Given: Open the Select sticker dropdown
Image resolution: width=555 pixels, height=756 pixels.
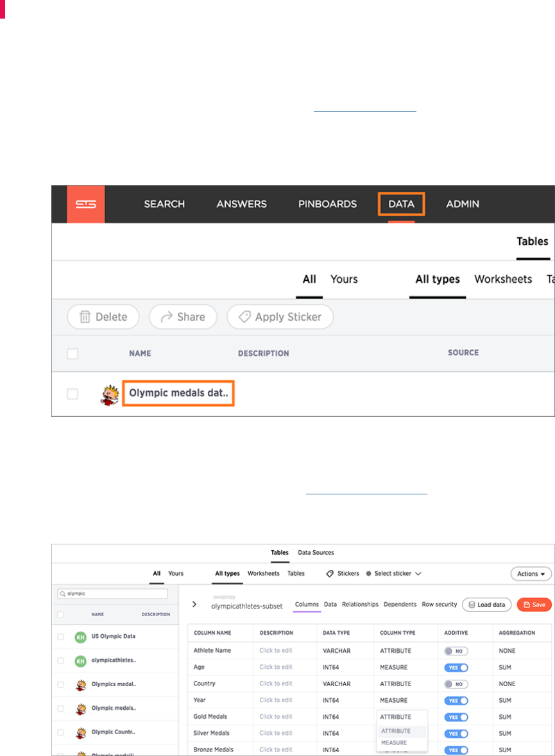Looking at the screenshot, I should (x=394, y=573).
